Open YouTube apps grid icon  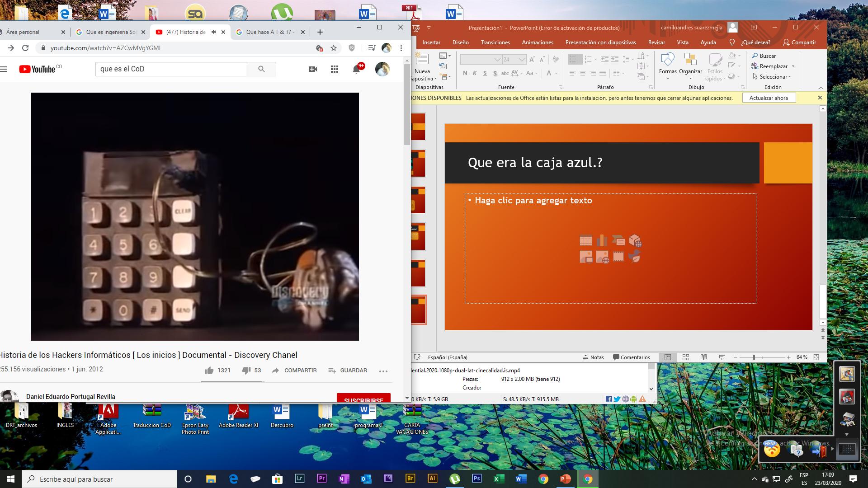pyautogui.click(x=335, y=69)
